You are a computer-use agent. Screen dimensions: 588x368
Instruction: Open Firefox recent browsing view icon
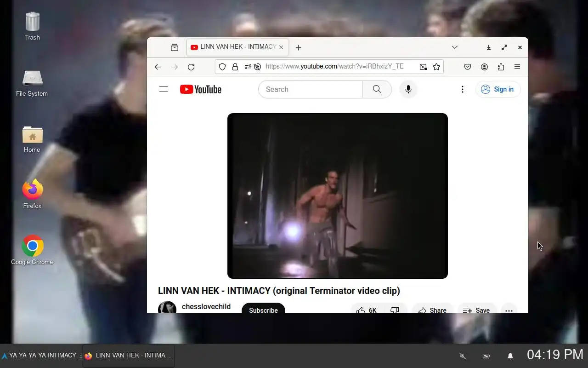click(175, 47)
